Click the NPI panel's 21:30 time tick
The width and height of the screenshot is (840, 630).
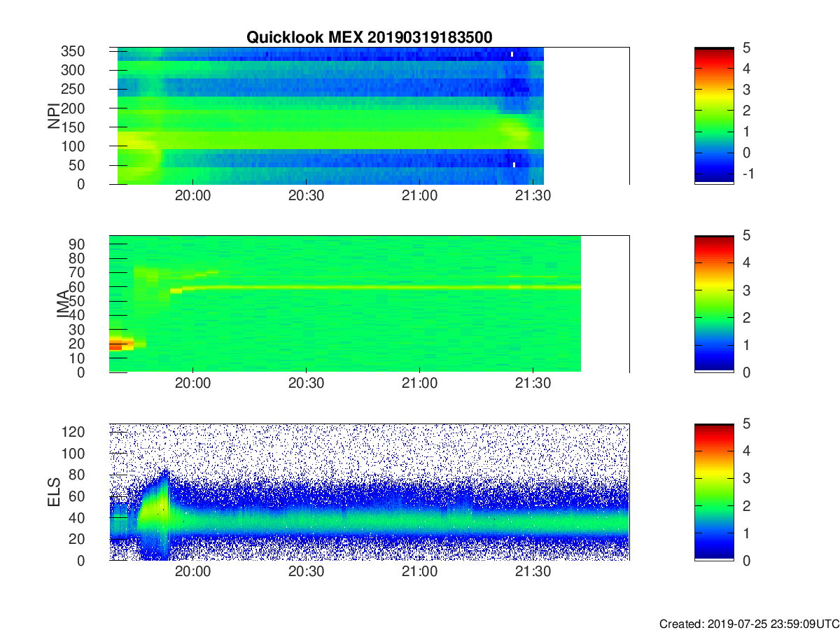tap(533, 197)
